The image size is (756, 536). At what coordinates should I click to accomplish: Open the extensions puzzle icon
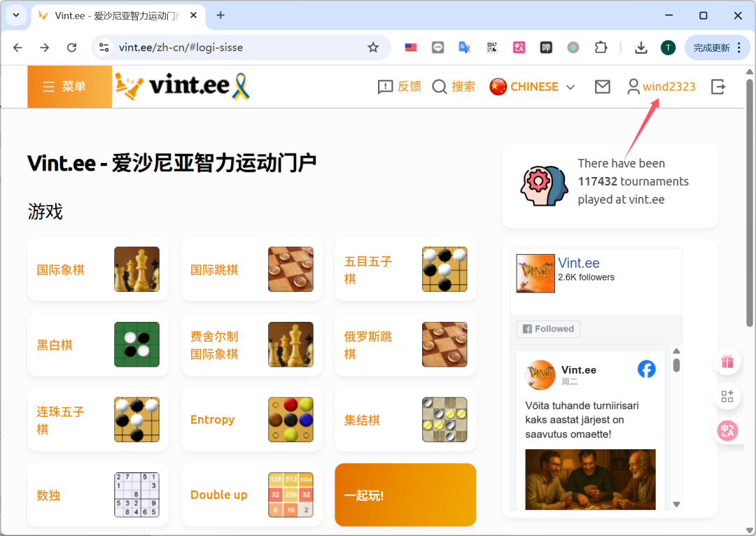pos(601,48)
